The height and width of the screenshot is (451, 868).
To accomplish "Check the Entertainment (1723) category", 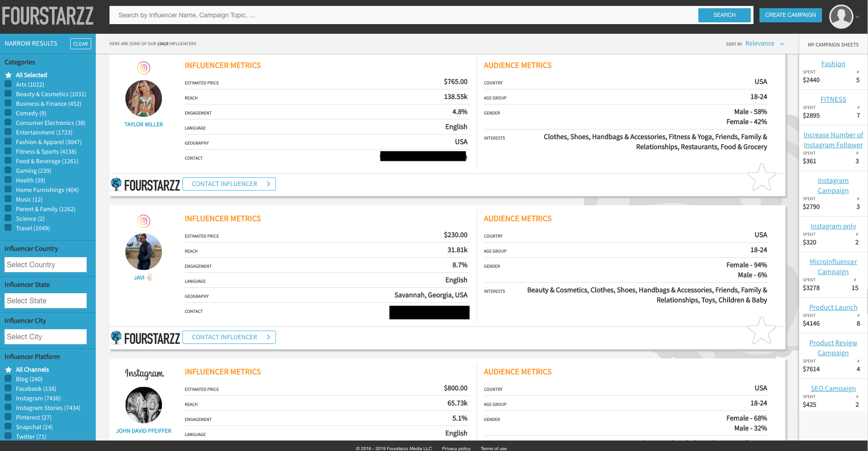I will click(8, 132).
